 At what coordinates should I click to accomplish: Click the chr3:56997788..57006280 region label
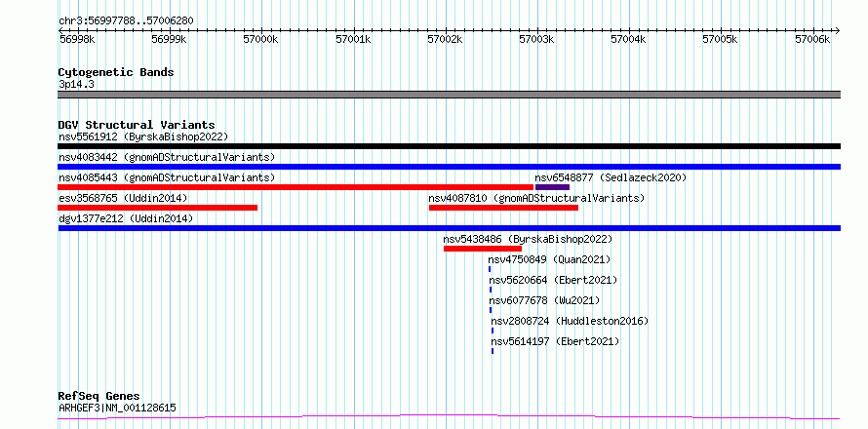click(126, 21)
